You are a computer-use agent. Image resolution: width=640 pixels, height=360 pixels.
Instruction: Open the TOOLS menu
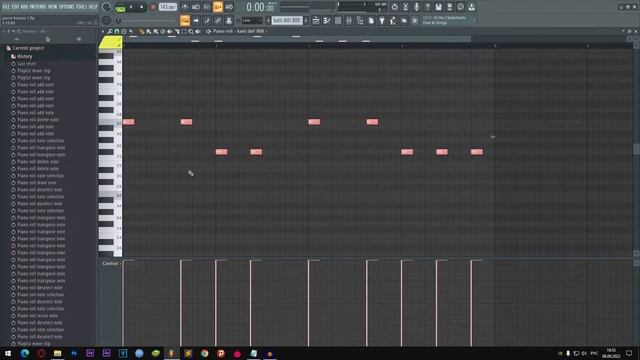click(82, 7)
